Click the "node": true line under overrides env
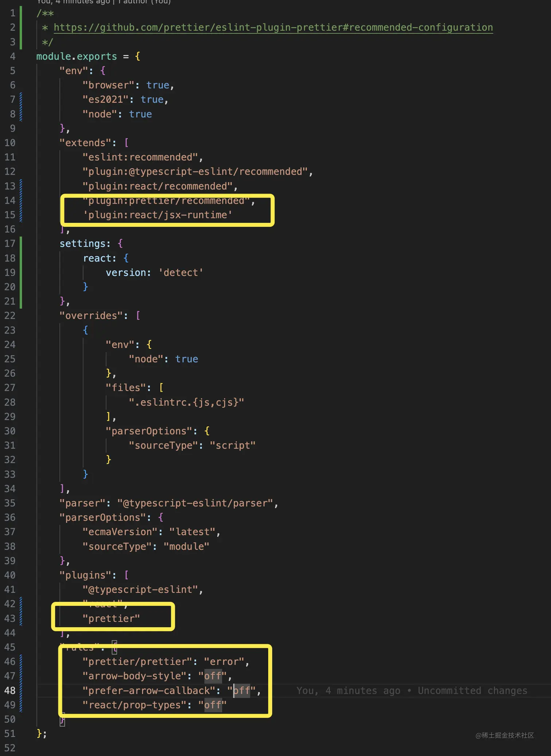 tap(163, 359)
